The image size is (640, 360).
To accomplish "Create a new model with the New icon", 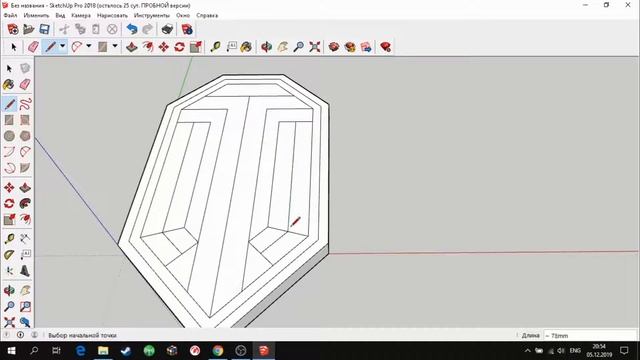I will pos(13,29).
